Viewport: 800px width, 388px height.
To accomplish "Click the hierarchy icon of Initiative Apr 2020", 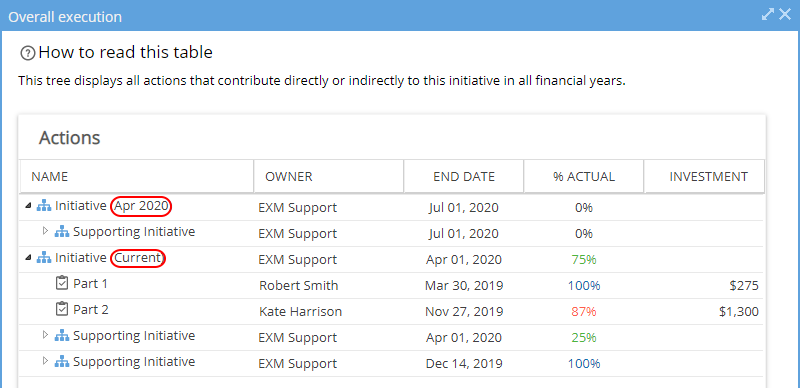I will pyautogui.click(x=44, y=206).
